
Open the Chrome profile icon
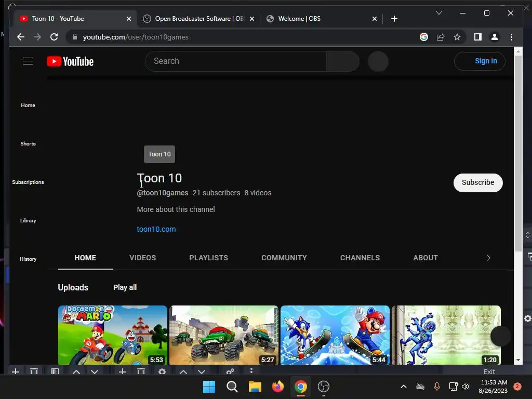pyautogui.click(x=495, y=37)
